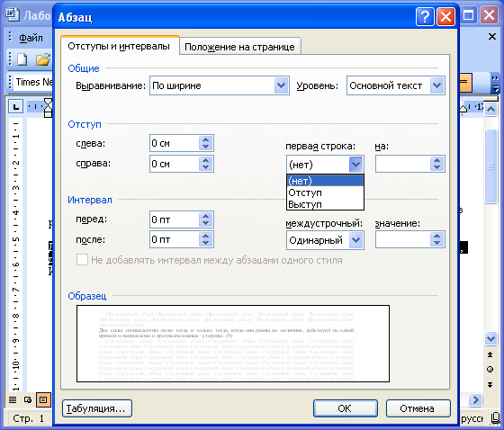Close the Word document with the black X
Viewport: 504px width, 430px height.
[x=492, y=37]
